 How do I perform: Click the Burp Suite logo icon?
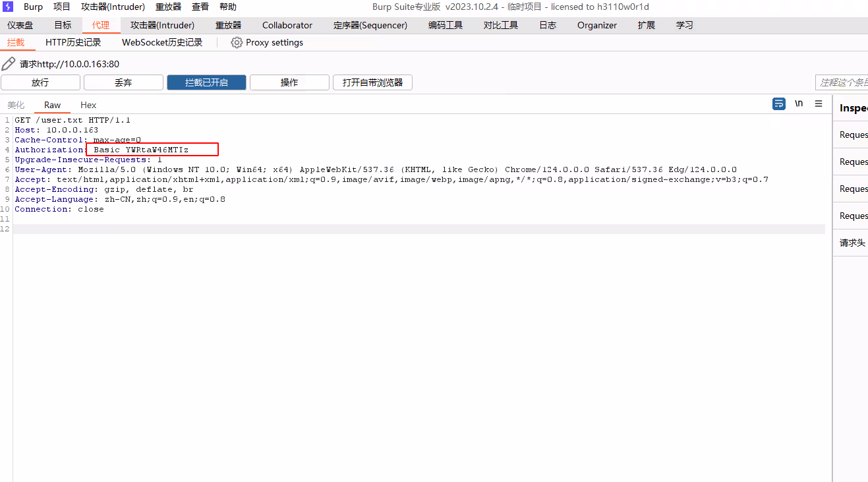9,7
